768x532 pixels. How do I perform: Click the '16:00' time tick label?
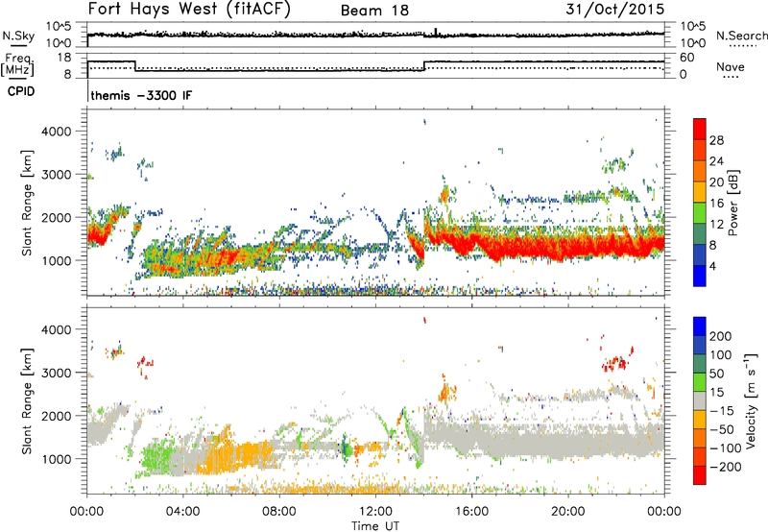click(x=471, y=512)
